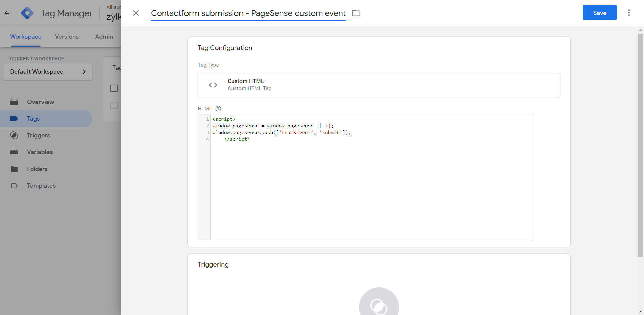Switch to the Versions tab
The width and height of the screenshot is (644, 315).
coord(67,37)
